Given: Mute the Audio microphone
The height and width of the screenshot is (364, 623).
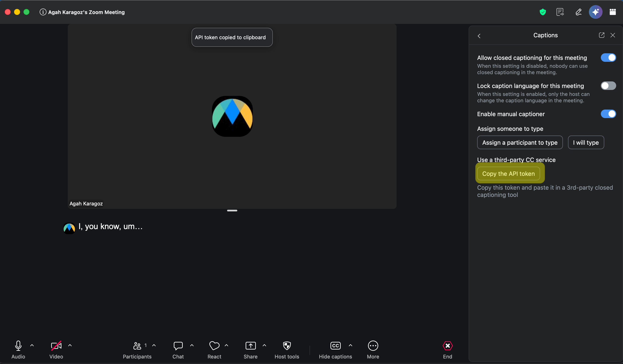Looking at the screenshot, I should coord(18,350).
